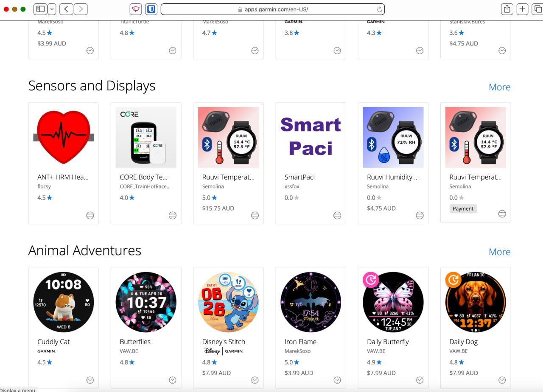
Task: Open a new tab with plus icon
Action: click(x=523, y=9)
